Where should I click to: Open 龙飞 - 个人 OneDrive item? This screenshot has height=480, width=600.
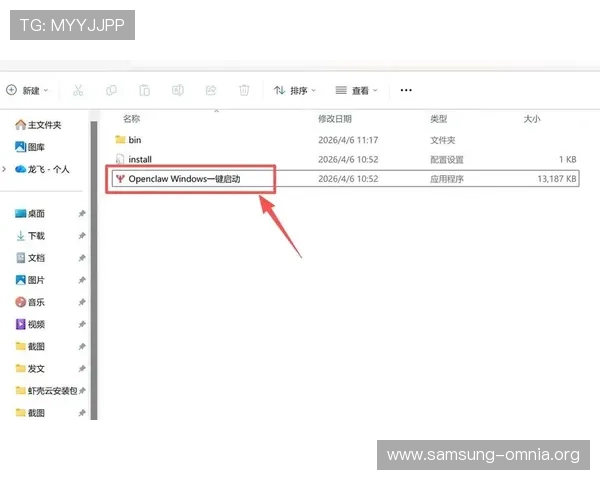click(42, 169)
